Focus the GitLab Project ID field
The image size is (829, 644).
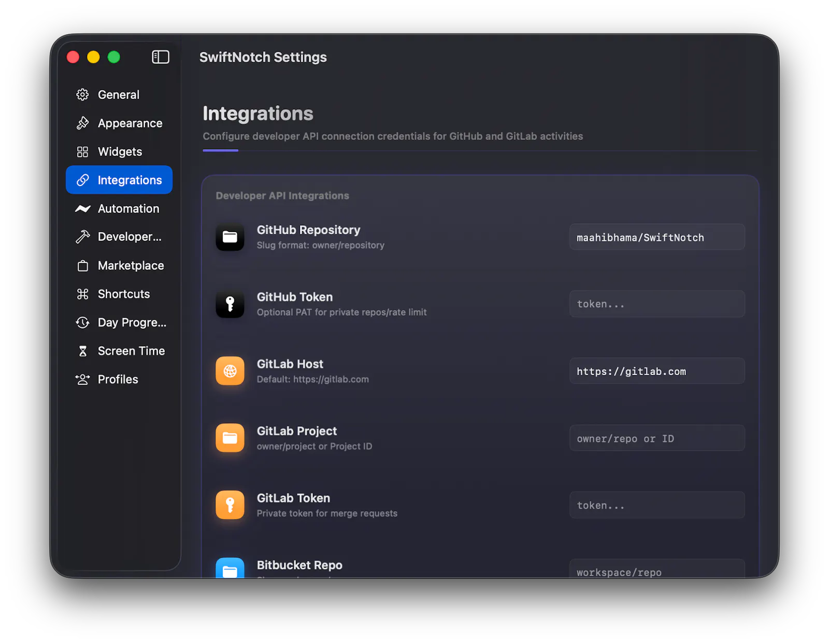coord(657,438)
